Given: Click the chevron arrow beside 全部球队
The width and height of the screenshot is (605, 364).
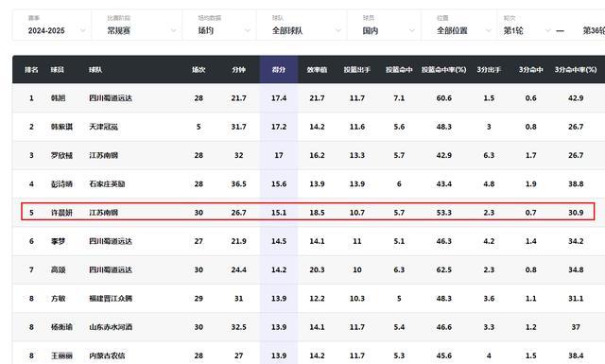Looking at the screenshot, I should pos(338,30).
